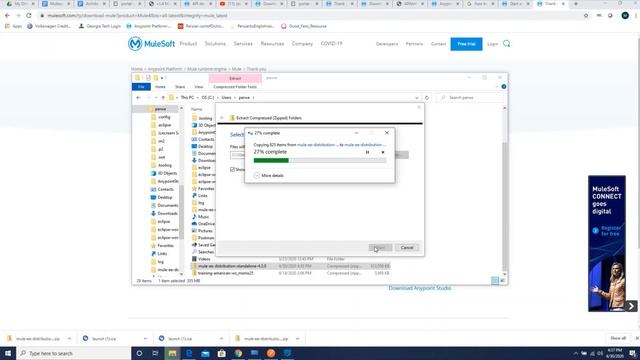Screen dimensions: 640x360
Task: Click Cancel in the Extract Compressed Folders wizard
Action: [407, 247]
